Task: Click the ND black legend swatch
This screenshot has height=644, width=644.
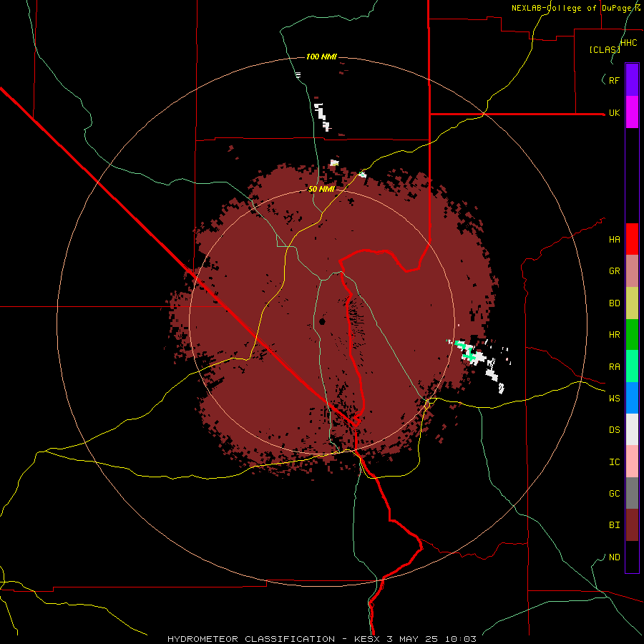Action: (632, 557)
